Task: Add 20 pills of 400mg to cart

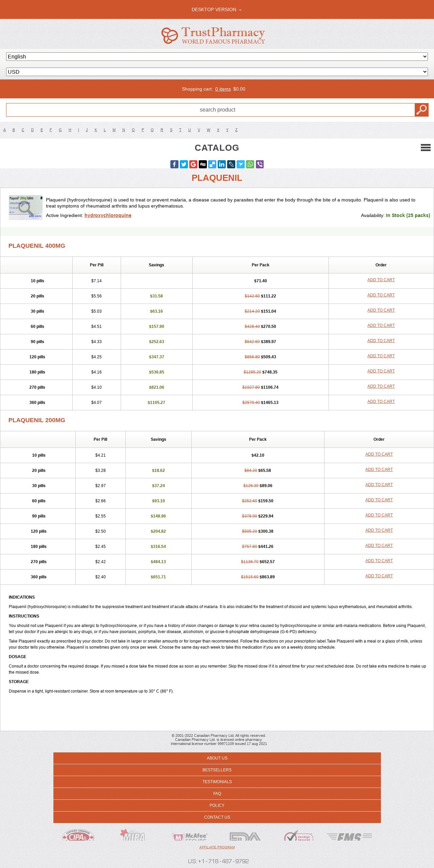Action: pyautogui.click(x=381, y=295)
